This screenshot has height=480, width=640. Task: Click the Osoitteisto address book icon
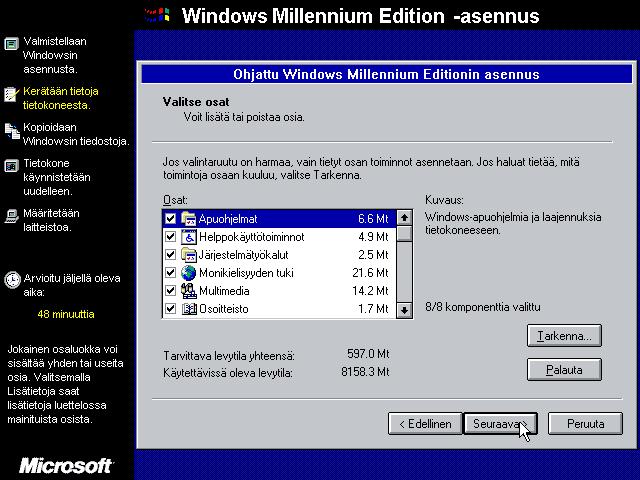coord(189,309)
